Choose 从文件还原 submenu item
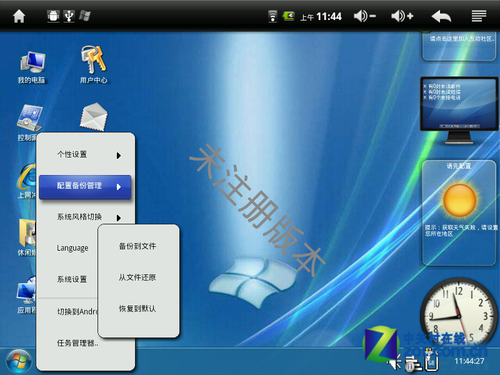This screenshot has height=375, width=500. click(x=137, y=277)
